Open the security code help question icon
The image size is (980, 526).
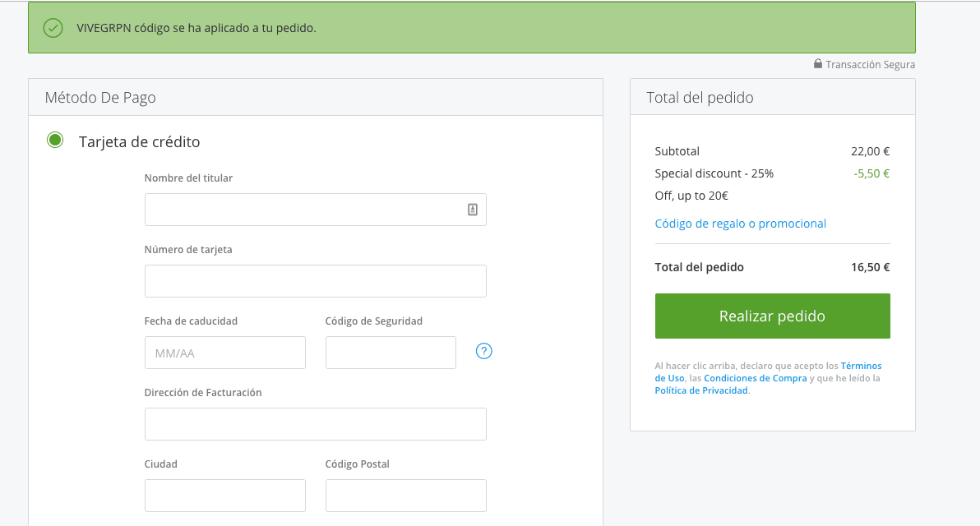pyautogui.click(x=483, y=351)
